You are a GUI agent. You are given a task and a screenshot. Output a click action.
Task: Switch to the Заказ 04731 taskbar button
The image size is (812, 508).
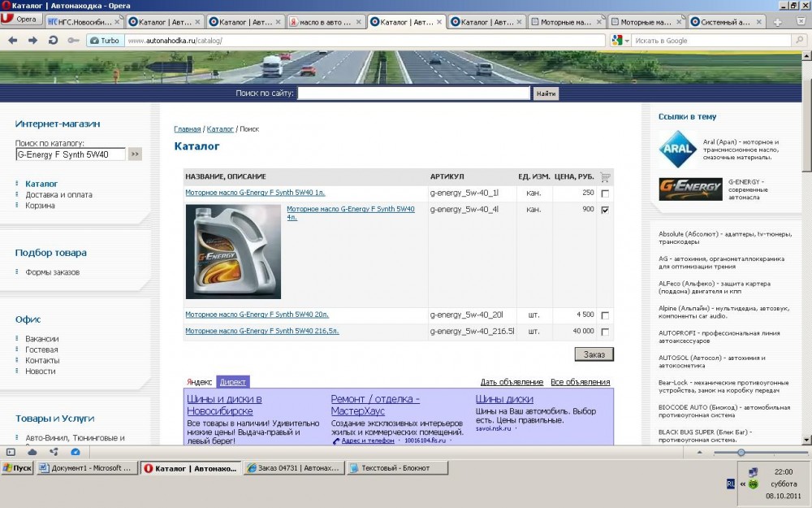point(293,468)
